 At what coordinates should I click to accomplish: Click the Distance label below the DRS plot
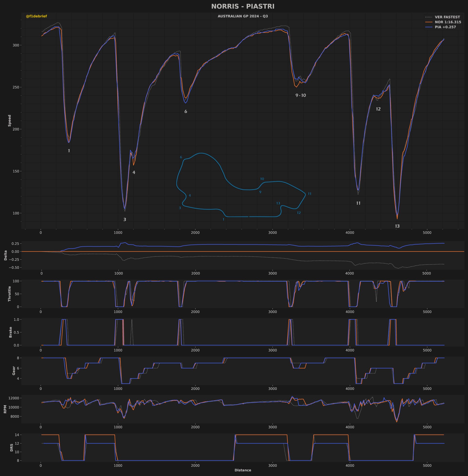click(243, 470)
